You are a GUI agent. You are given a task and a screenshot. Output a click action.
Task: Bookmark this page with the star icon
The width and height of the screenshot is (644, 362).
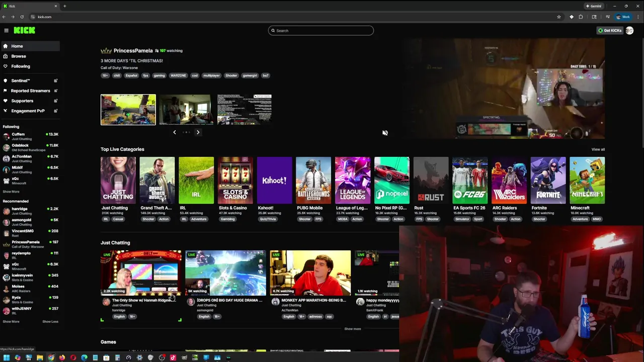point(558,17)
